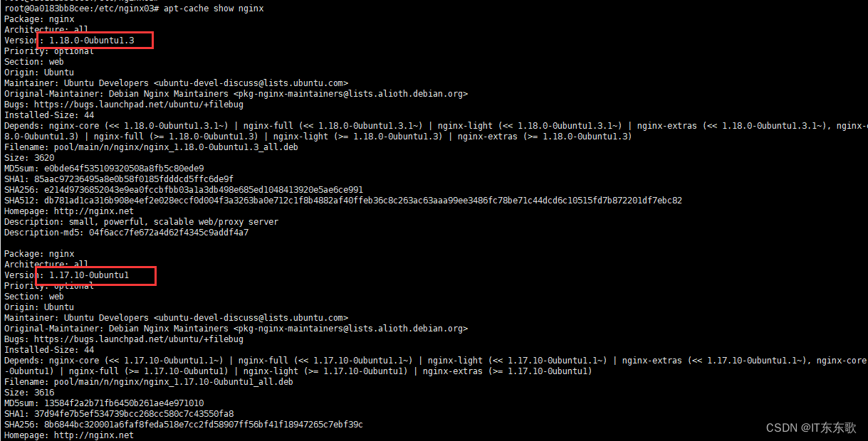The height and width of the screenshot is (441, 868).
Task: Click the 'Size: 3616' line
Action: pos(29,393)
